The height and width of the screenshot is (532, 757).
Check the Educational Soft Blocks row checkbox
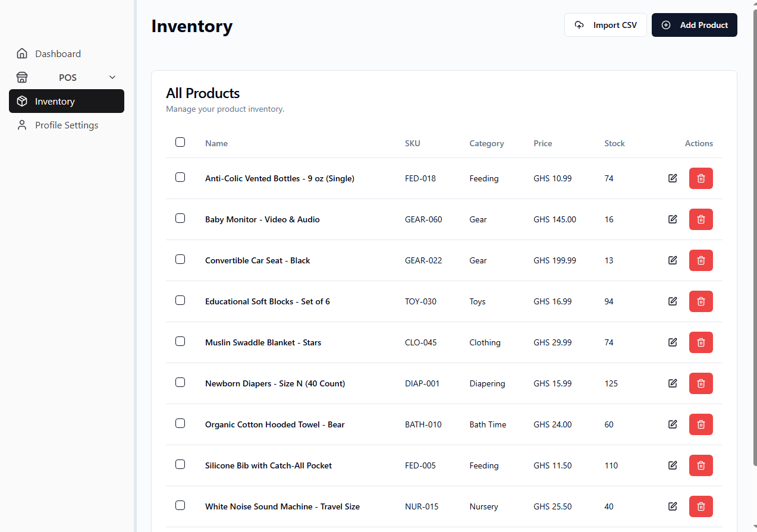coord(180,300)
